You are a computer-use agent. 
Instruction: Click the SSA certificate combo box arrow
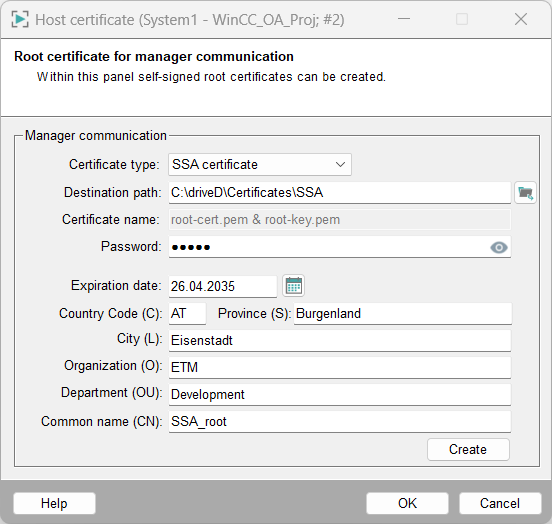[x=340, y=164]
